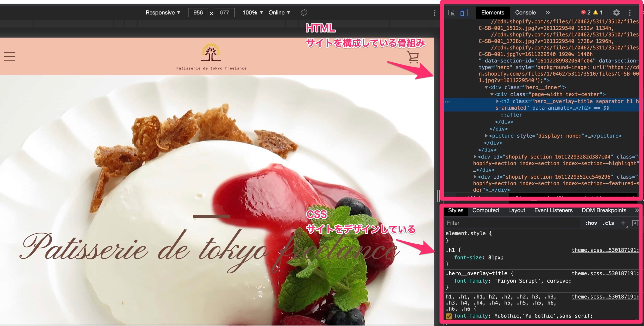The image size is (644, 326).
Task: Toggle the :hov element state button
Action: point(591,223)
